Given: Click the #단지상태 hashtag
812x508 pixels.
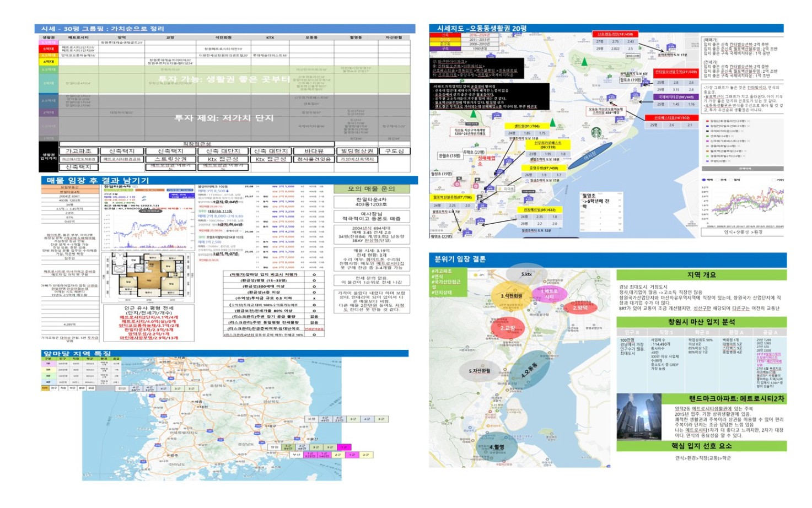Looking at the screenshot, I should tap(442, 293).
